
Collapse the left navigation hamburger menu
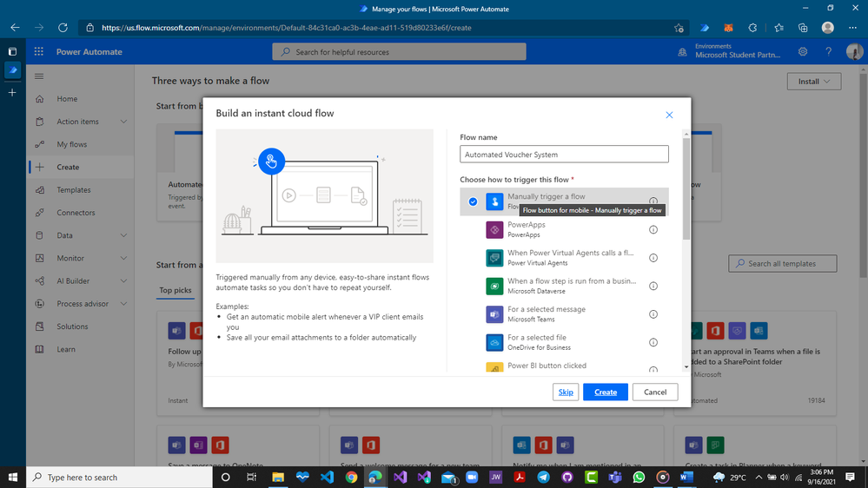coord(39,76)
